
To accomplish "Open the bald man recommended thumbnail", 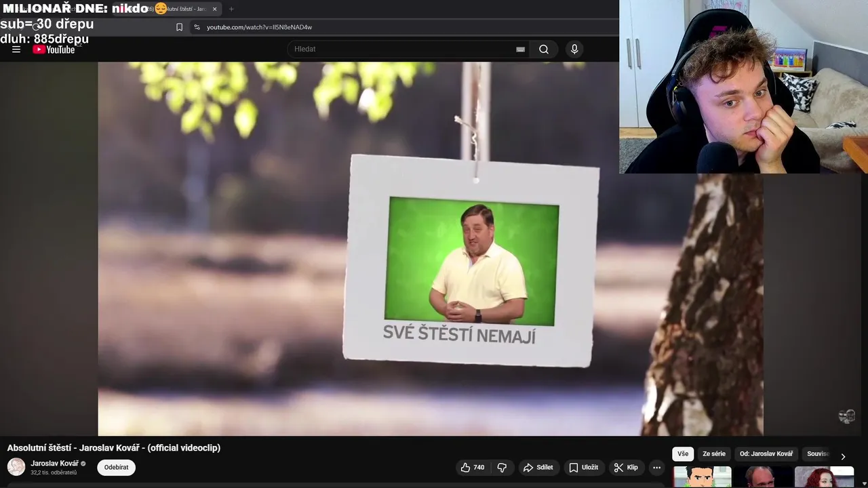I will click(x=763, y=477).
